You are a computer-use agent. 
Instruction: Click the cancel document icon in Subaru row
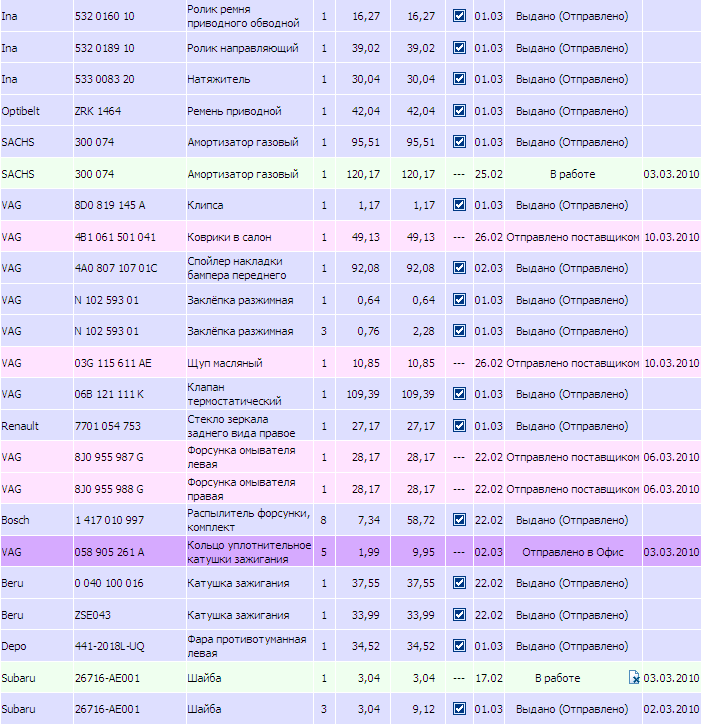pyautogui.click(x=634, y=677)
